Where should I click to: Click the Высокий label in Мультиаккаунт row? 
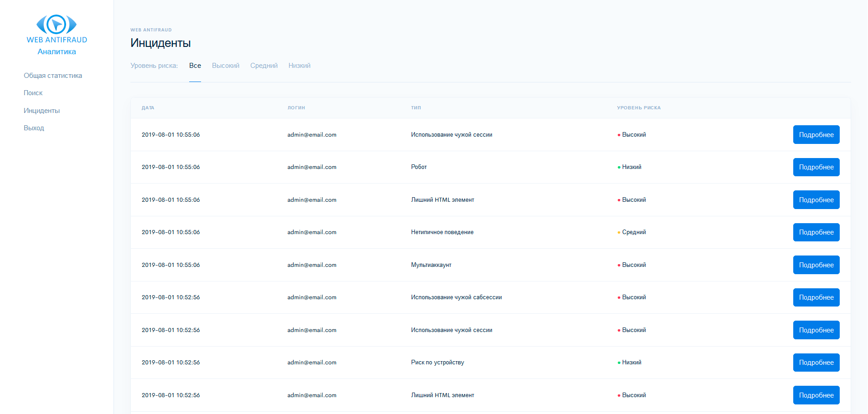[x=634, y=265]
